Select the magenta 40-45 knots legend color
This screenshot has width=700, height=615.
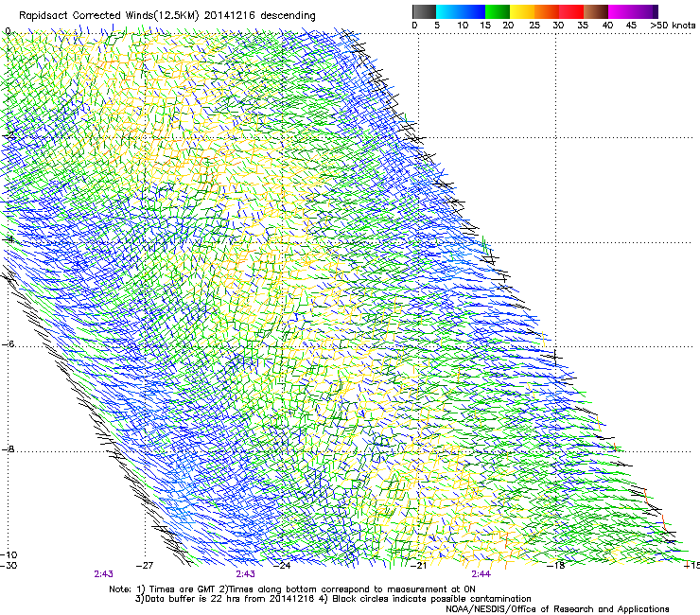pyautogui.click(x=621, y=11)
